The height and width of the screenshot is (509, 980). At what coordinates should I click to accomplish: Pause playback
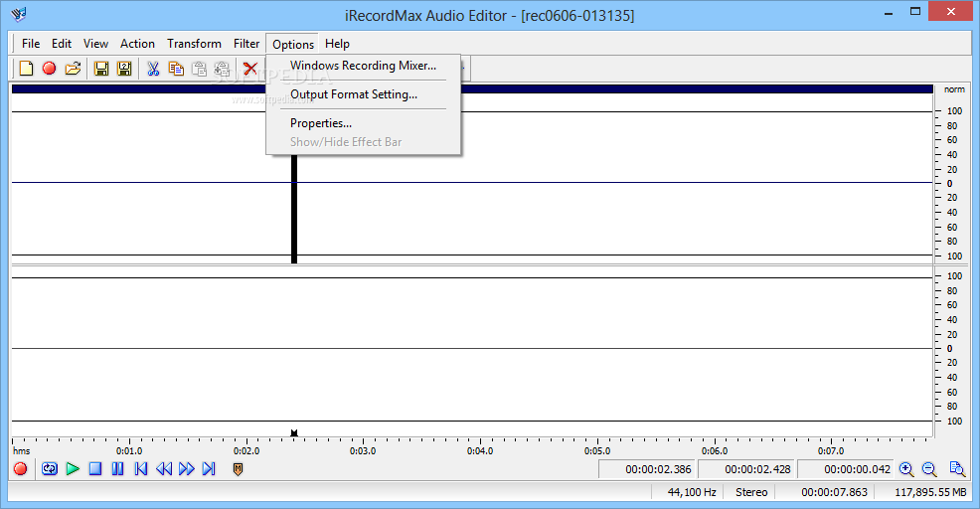tap(117, 468)
